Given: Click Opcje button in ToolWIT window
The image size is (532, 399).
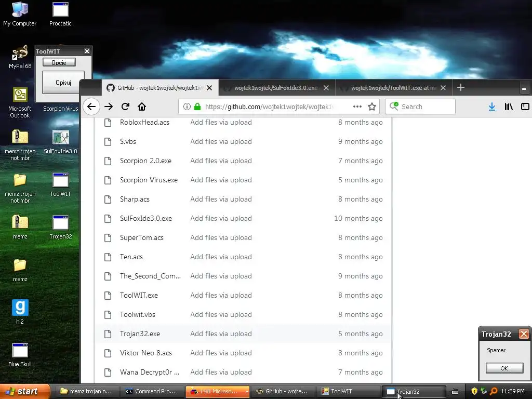Looking at the screenshot, I should pos(59,62).
